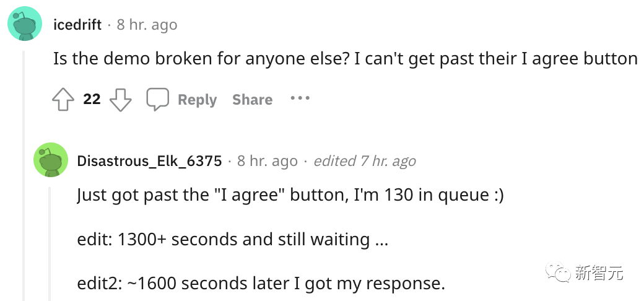Screen dimensions: 644x301
Task: Upvote icedrift's comment
Action: [x=63, y=100]
